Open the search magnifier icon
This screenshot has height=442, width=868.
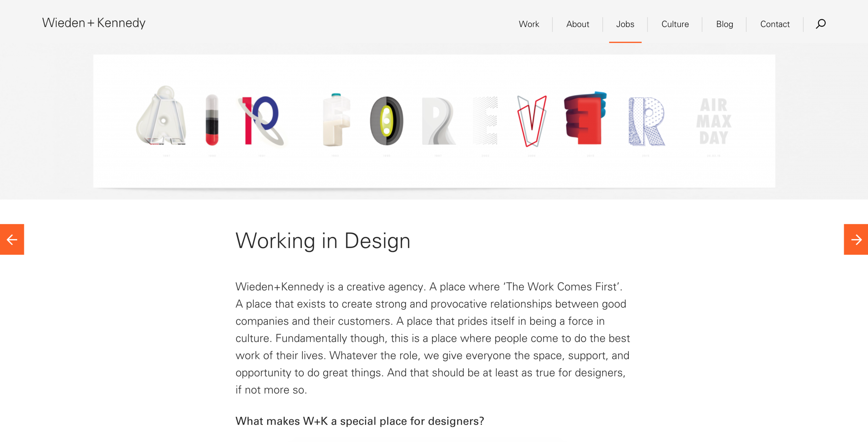point(820,24)
